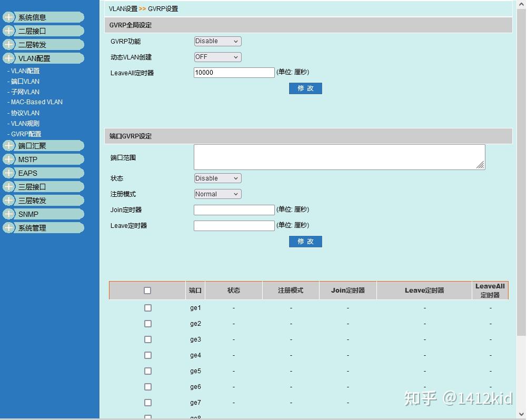Click 修改 button under GVRP全局设定
The image size is (527, 420).
[x=305, y=88]
